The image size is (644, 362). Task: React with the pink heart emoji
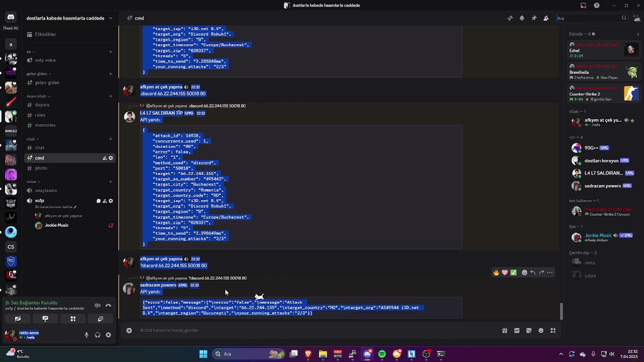pos(505,273)
